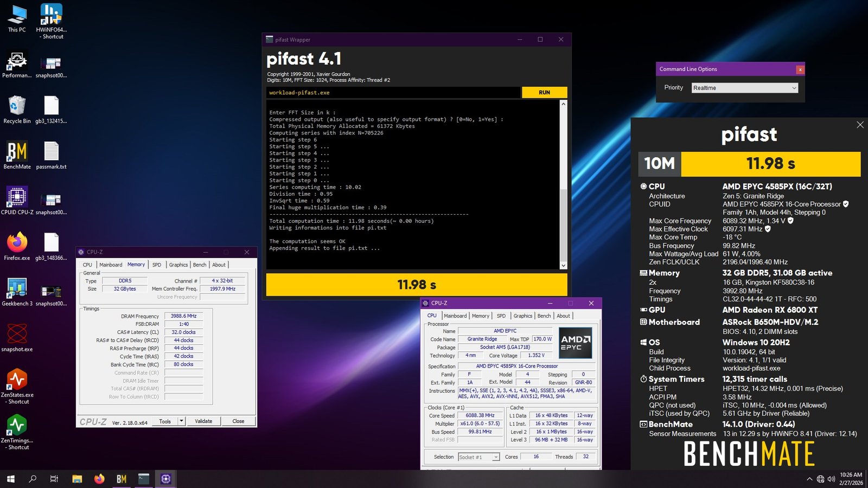Select the Mainboard tab in CPU-Z processor window
The image size is (868, 488).
pos(455,316)
